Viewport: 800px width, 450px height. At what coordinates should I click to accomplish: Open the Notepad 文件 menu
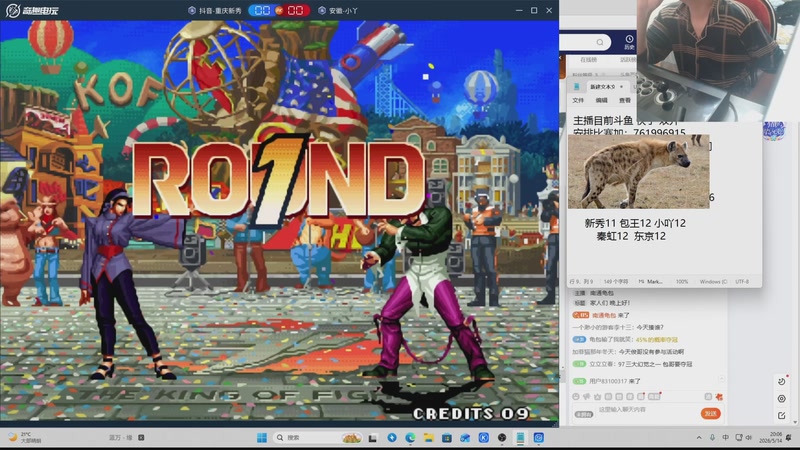pyautogui.click(x=578, y=101)
